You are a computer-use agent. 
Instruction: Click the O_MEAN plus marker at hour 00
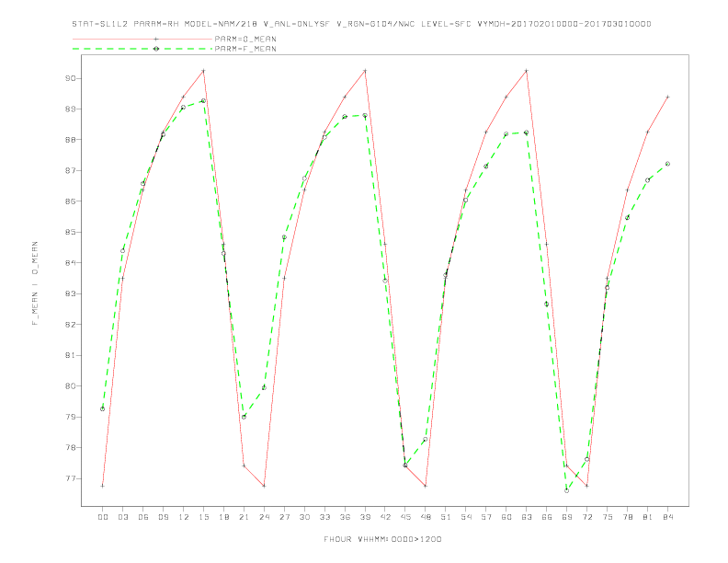click(x=103, y=486)
